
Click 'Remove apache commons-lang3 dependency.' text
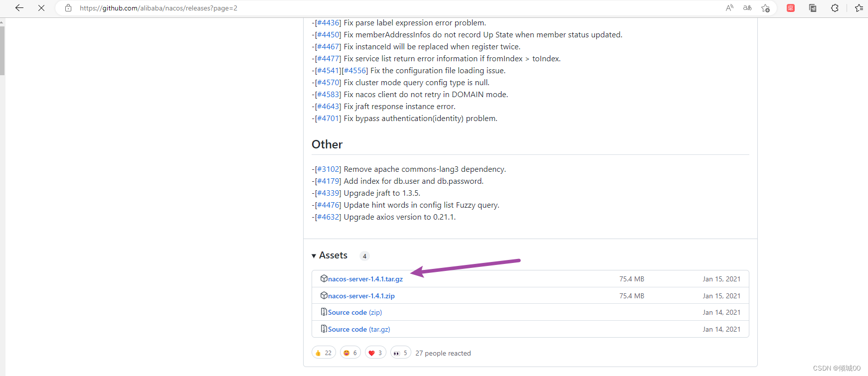(425, 169)
